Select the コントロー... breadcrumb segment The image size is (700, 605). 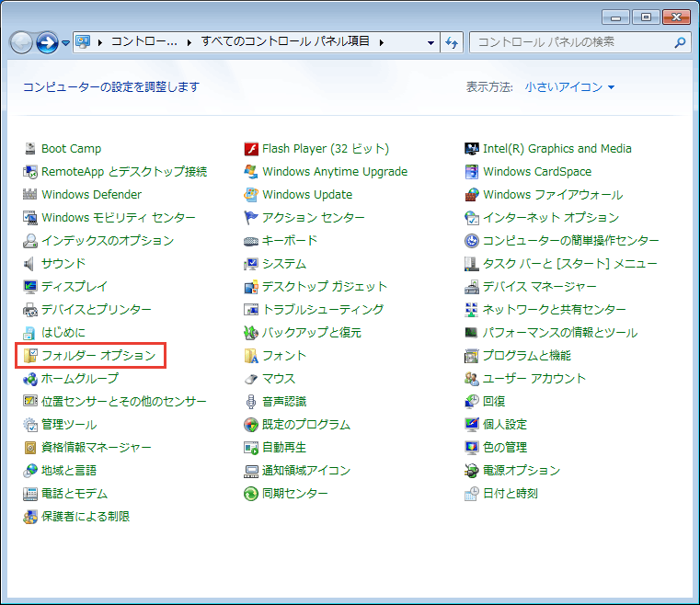pyautogui.click(x=143, y=42)
